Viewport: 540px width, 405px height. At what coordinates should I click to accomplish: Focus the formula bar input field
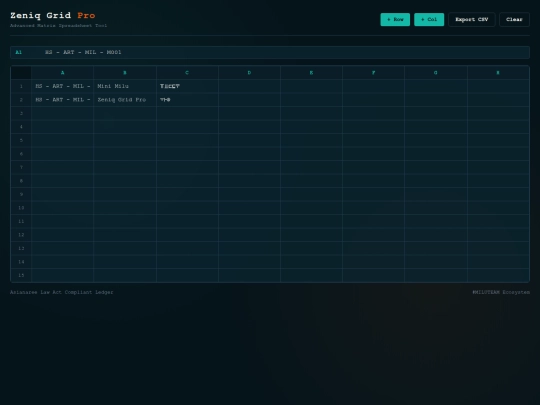286,52
